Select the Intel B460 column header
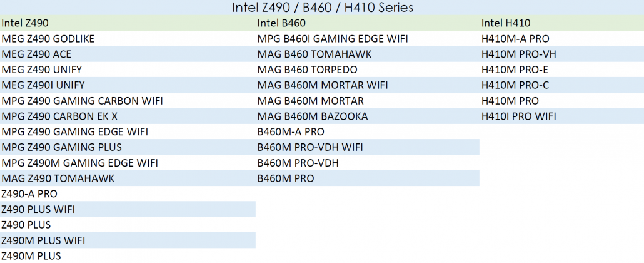 pyautogui.click(x=281, y=23)
